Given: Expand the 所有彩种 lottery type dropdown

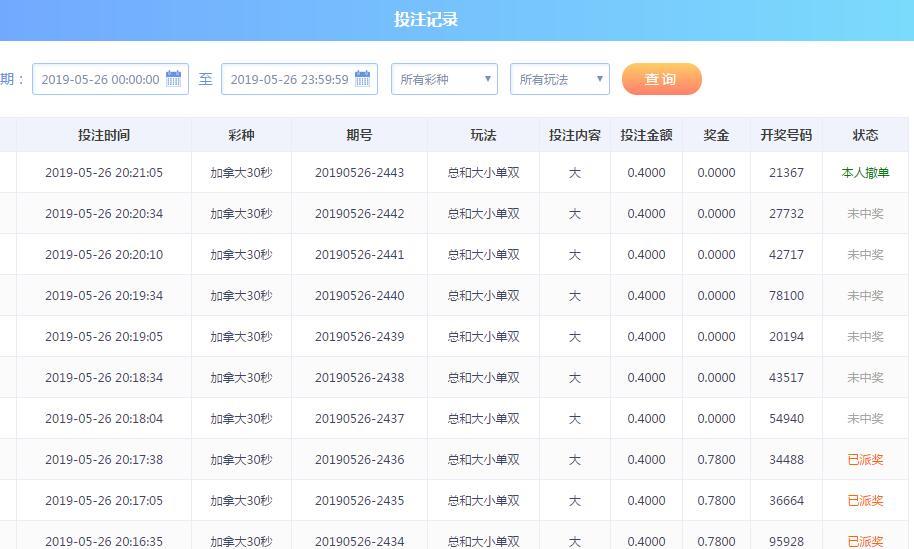Looking at the screenshot, I should tap(444, 79).
